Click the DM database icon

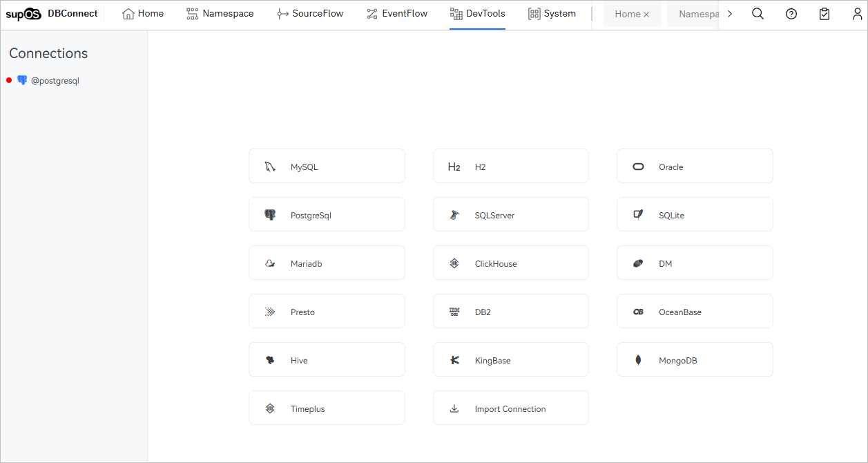tap(638, 263)
